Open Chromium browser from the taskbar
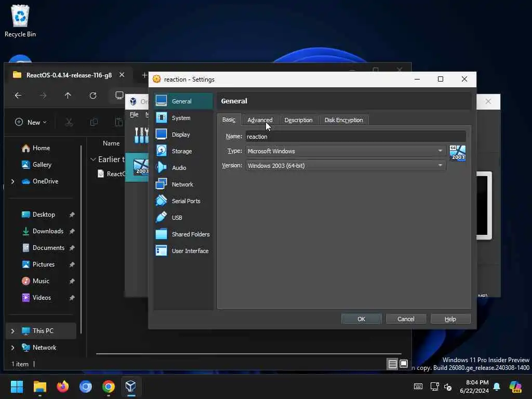Viewport: 532px width, 399px height. [86, 387]
